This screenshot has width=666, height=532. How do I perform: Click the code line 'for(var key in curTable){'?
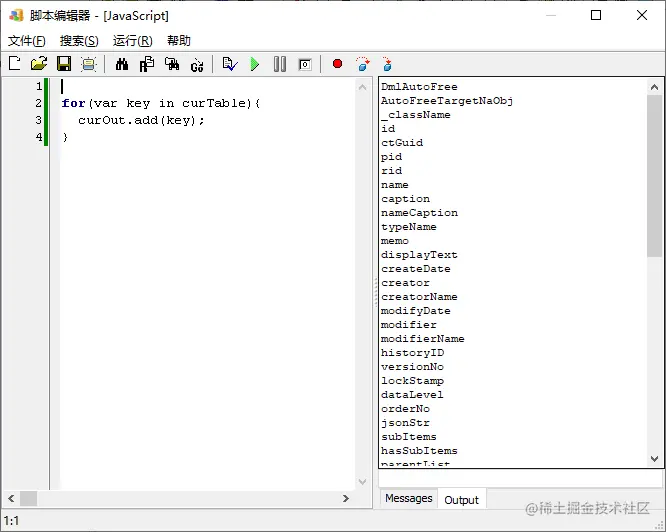click(161, 103)
